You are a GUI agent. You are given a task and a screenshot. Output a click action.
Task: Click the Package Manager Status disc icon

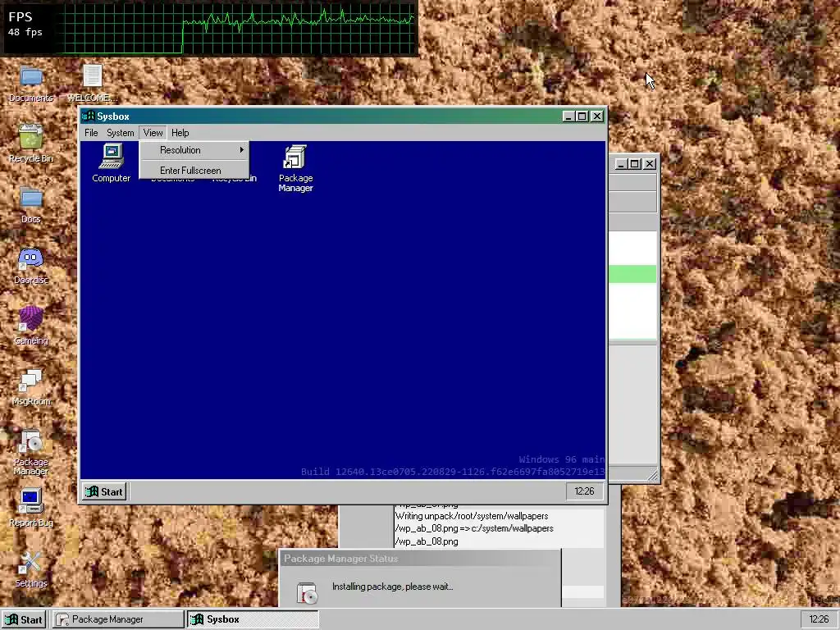pyautogui.click(x=308, y=593)
